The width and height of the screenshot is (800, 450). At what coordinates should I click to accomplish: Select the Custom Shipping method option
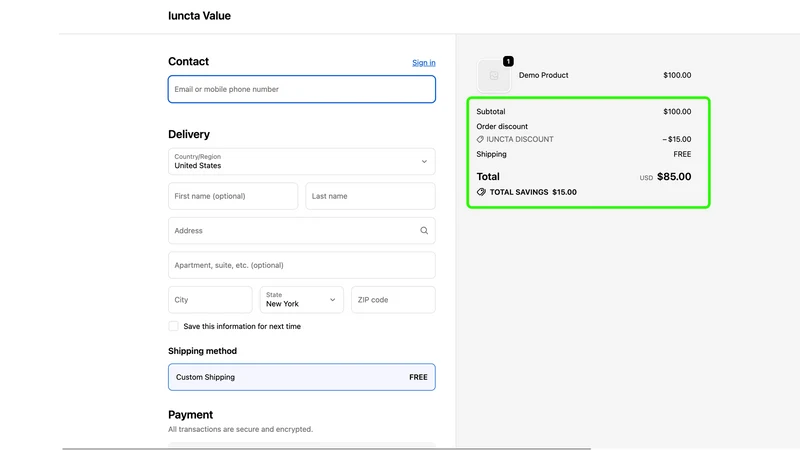[302, 377]
